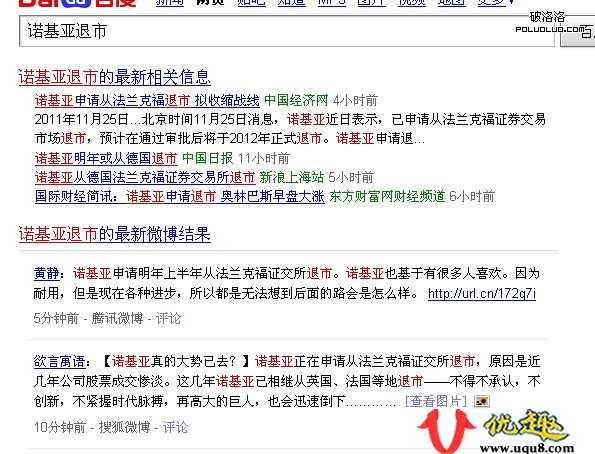Focus the search box containing 诺基亚退市
Viewport: 595px width, 454px height.
pos(286,31)
